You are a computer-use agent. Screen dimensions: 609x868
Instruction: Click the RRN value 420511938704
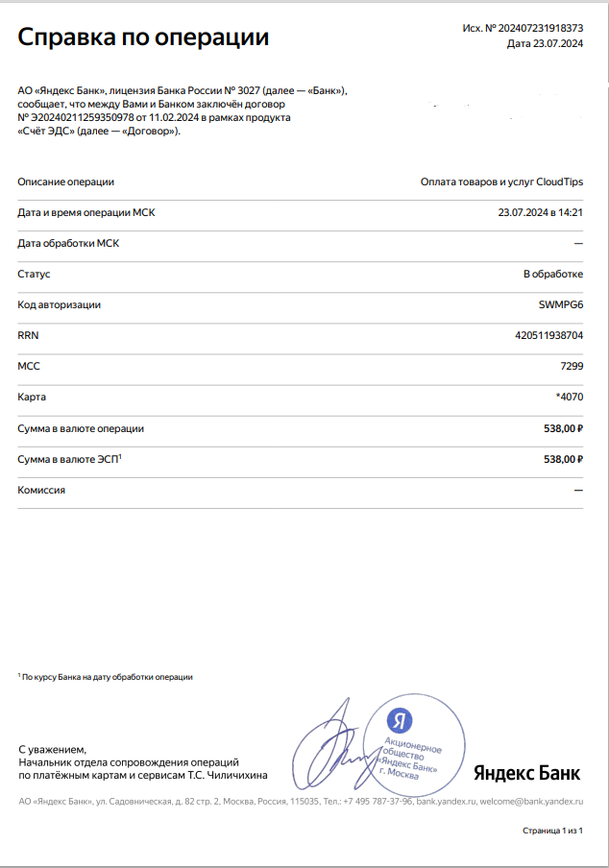548,335
